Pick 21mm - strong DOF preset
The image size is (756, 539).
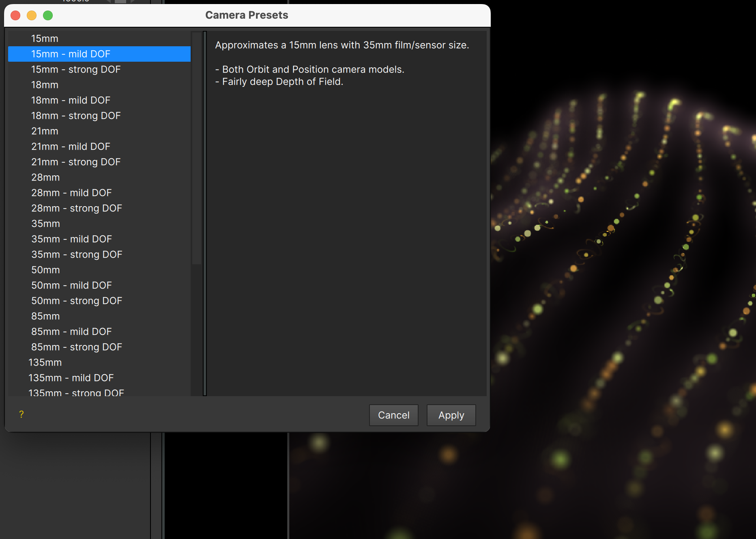point(99,162)
